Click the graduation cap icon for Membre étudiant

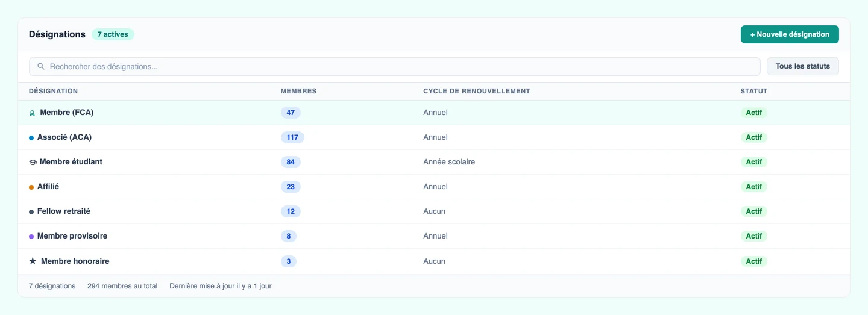tap(33, 162)
